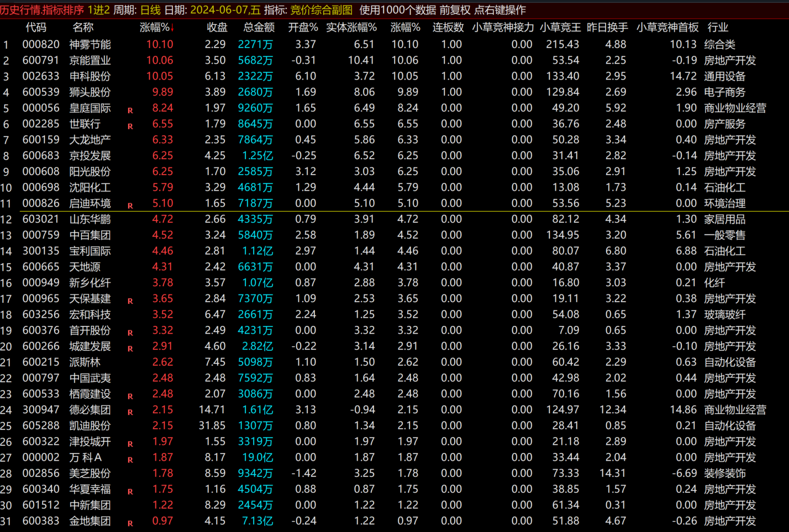This screenshot has width=789, height=532.
Task: Select stock name 新乡化纤
Action: 90,283
